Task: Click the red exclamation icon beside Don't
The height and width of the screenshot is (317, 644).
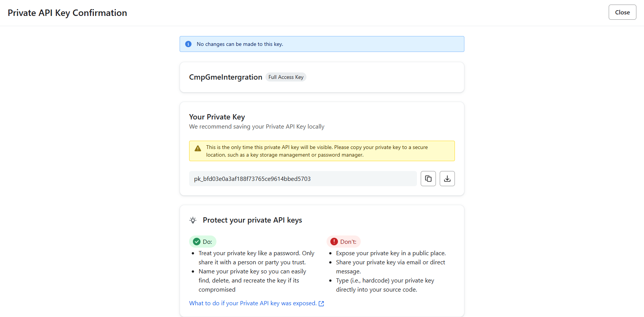Action: [334, 242]
